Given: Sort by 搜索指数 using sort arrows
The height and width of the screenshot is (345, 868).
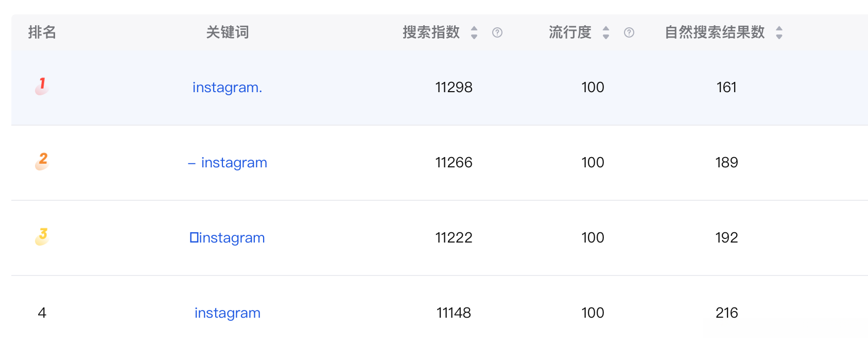Looking at the screenshot, I should tap(474, 32).
